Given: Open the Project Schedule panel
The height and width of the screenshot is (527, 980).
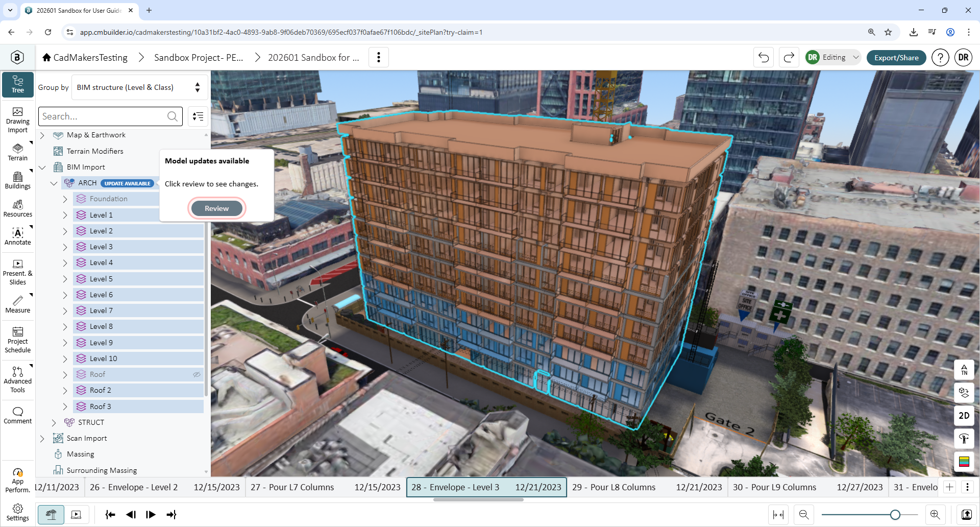Looking at the screenshot, I should pos(18,341).
